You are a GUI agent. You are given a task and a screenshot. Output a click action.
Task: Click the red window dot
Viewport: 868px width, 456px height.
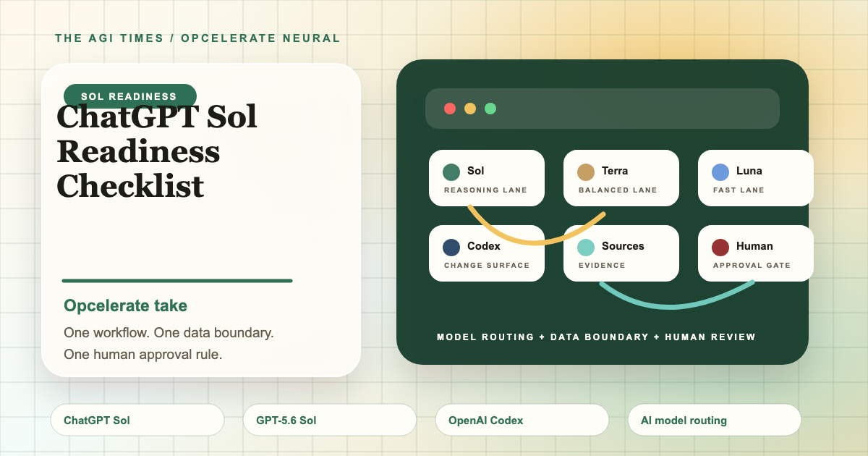coord(450,109)
